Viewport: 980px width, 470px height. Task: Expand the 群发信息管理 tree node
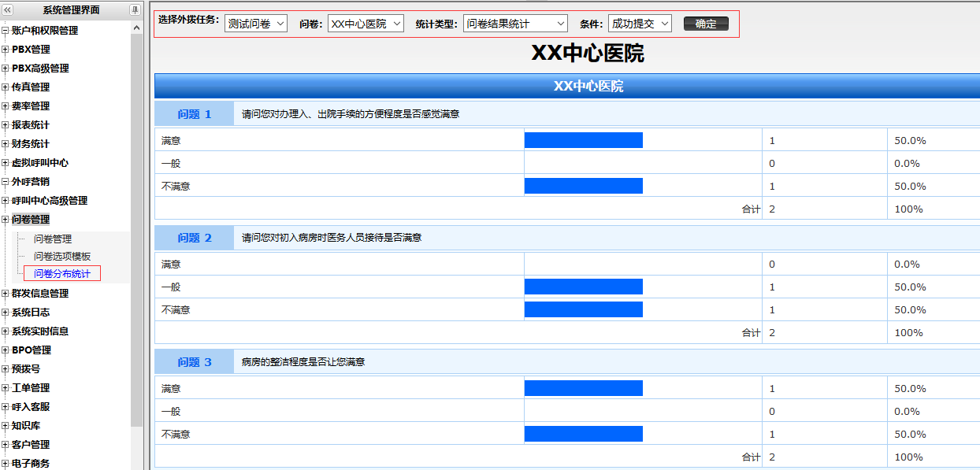5,294
